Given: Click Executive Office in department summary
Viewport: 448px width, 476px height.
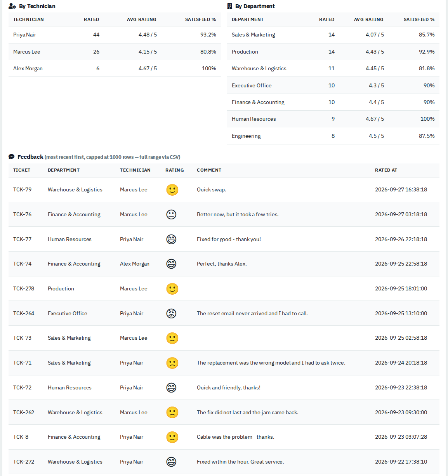Looking at the screenshot, I should [x=252, y=85].
